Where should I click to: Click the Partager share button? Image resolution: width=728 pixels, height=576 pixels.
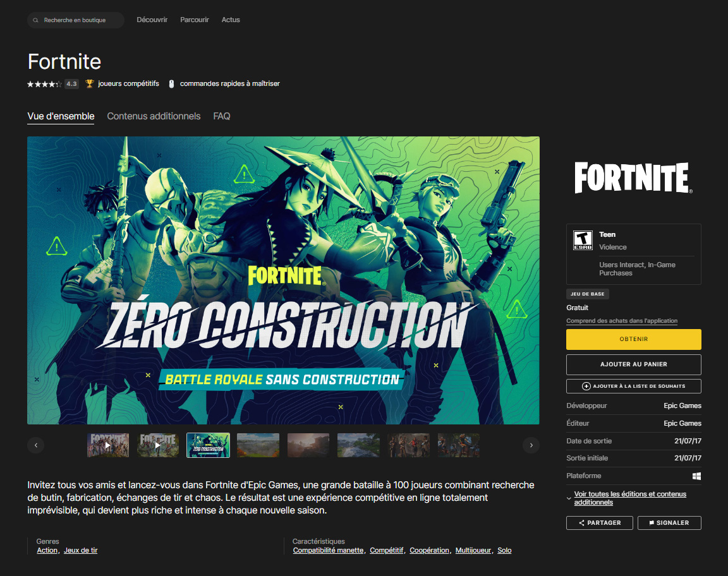click(x=600, y=523)
